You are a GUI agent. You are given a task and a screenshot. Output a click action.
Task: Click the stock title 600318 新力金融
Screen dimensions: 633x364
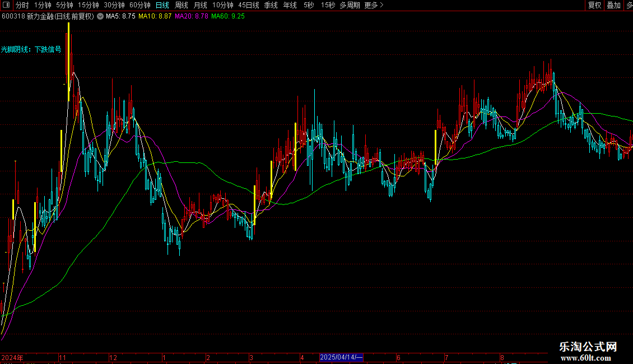click(x=48, y=16)
